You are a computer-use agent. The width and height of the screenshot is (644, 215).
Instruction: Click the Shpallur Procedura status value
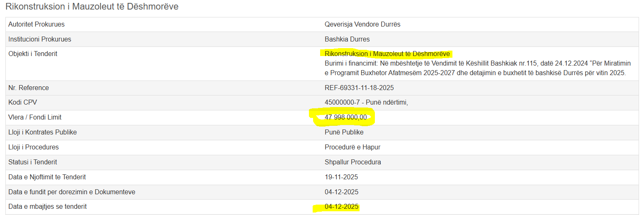[x=352, y=162]
